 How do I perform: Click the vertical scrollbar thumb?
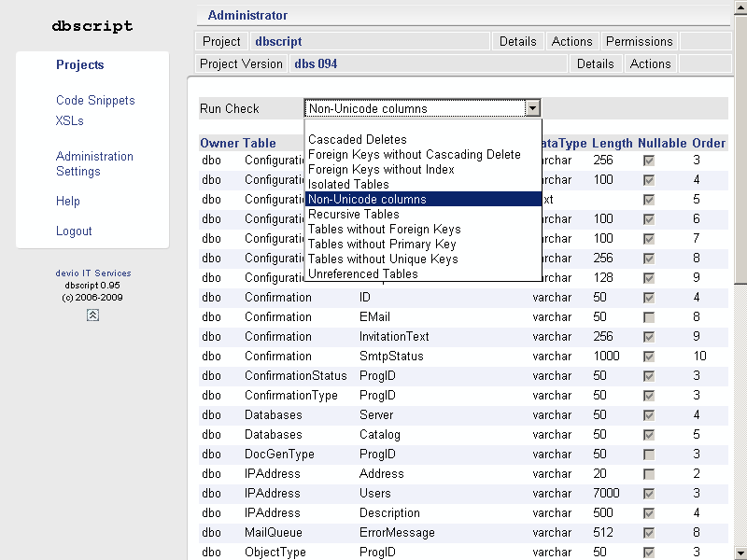740,148
